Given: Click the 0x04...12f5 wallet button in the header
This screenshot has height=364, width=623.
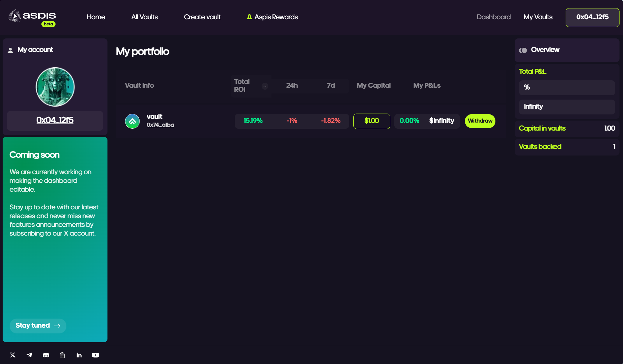Looking at the screenshot, I should click(x=592, y=17).
